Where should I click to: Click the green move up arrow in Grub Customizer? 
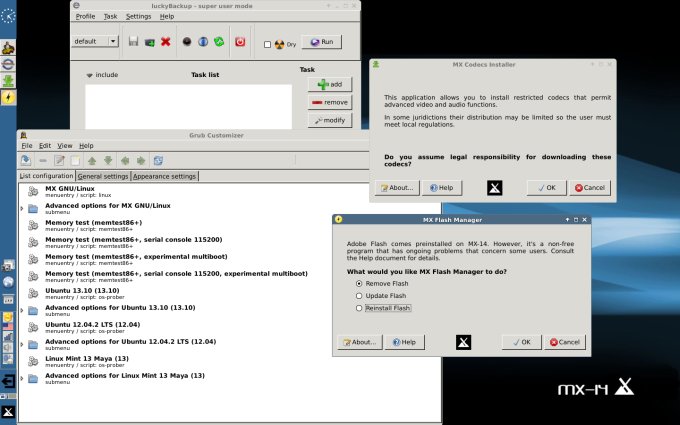(x=92, y=161)
